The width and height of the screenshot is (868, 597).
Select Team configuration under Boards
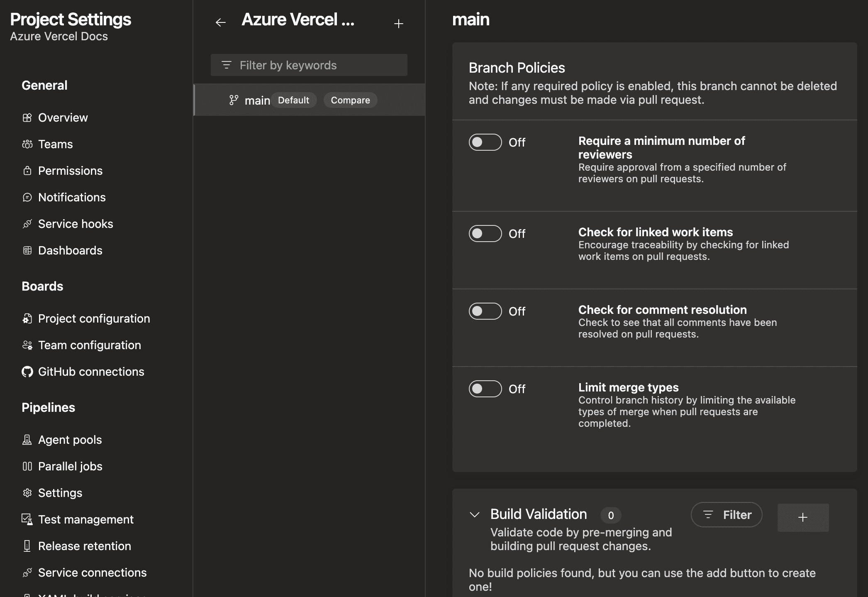[90, 345]
